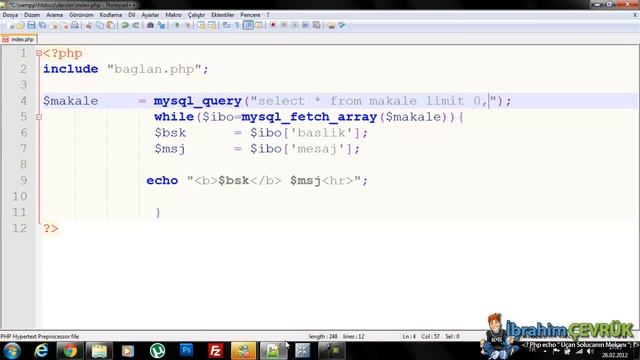Click the mysql_query function on line 4
The width and height of the screenshot is (640, 360).
click(198, 101)
